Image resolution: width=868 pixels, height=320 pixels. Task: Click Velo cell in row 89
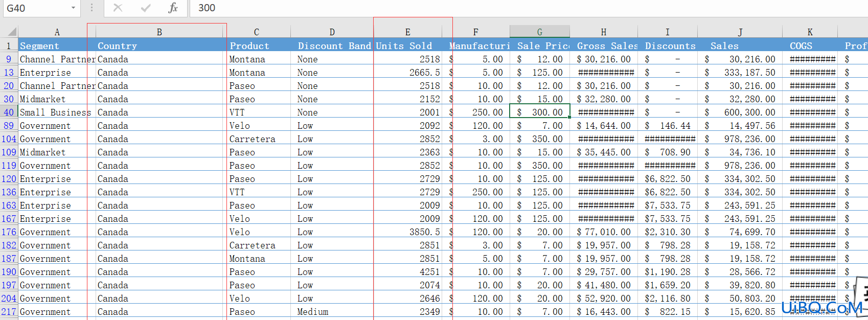click(259, 125)
